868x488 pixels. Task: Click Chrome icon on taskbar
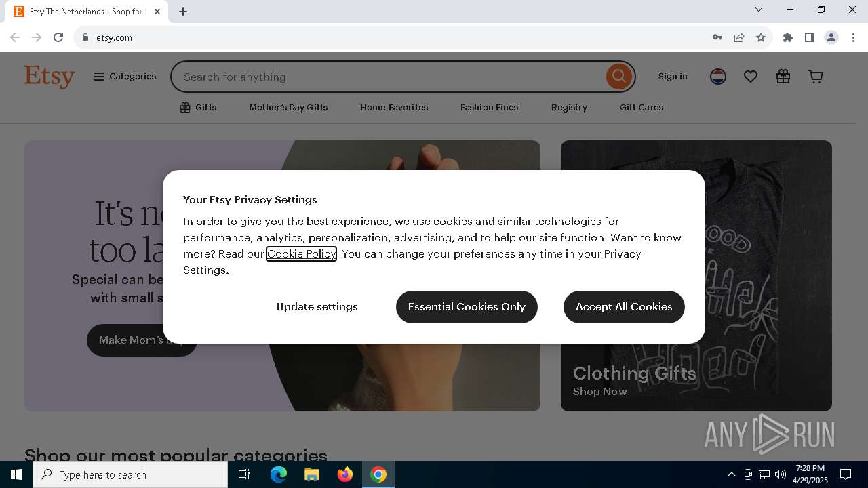[378, 474]
